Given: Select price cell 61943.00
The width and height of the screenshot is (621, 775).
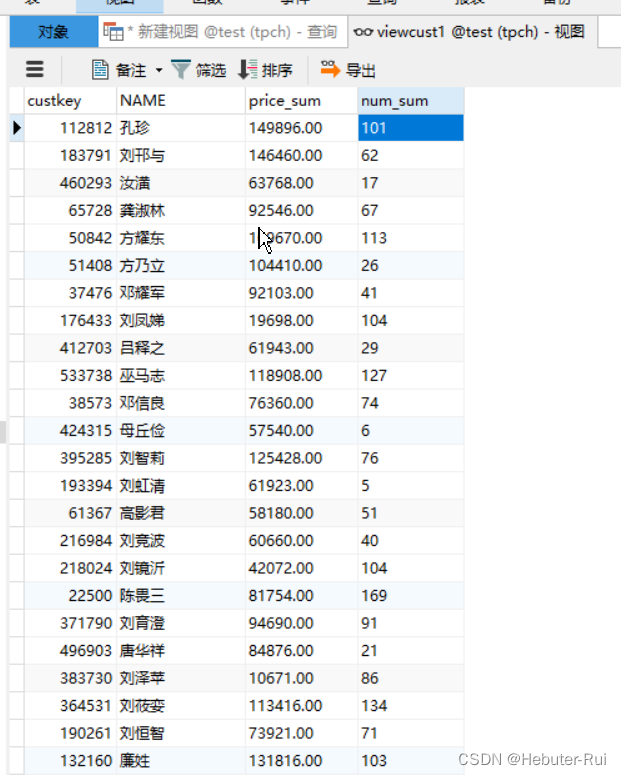Looking at the screenshot, I should pos(302,348).
